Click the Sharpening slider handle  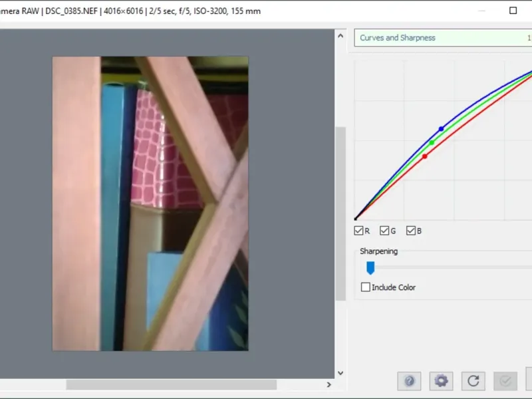pyautogui.click(x=370, y=267)
